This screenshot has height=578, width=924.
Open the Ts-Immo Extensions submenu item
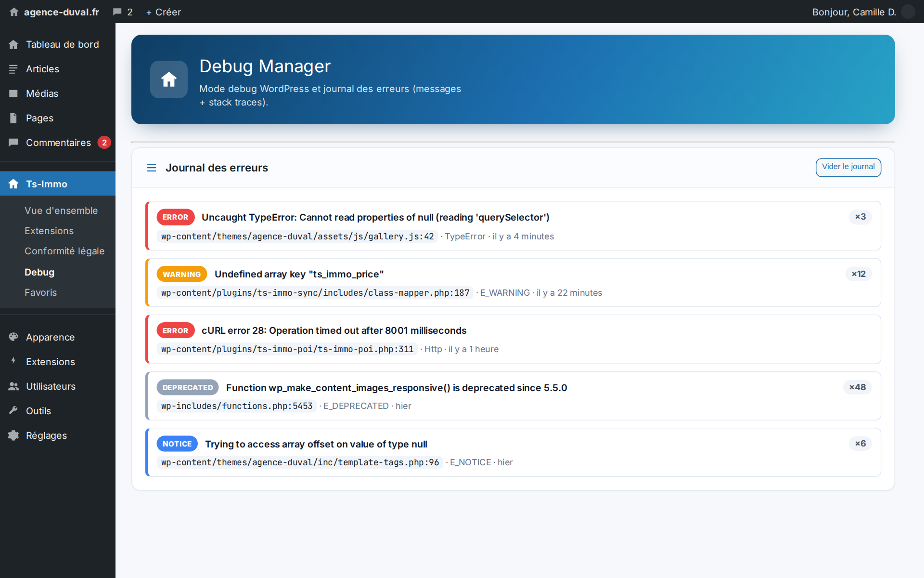[49, 231]
